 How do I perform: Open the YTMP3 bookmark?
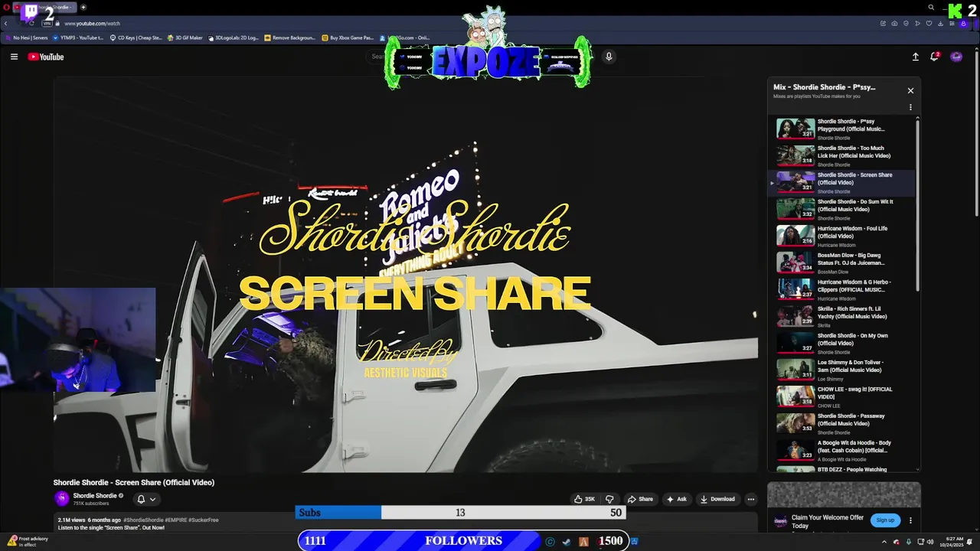[x=79, y=37]
